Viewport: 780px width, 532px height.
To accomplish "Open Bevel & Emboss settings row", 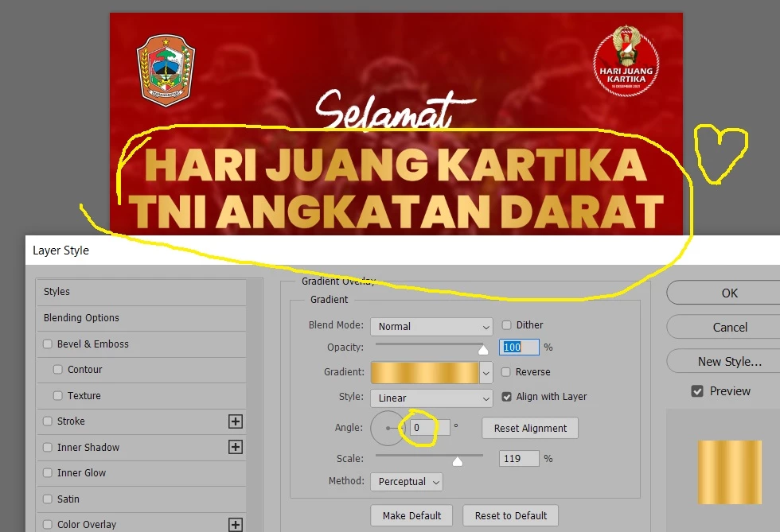I will click(142, 344).
